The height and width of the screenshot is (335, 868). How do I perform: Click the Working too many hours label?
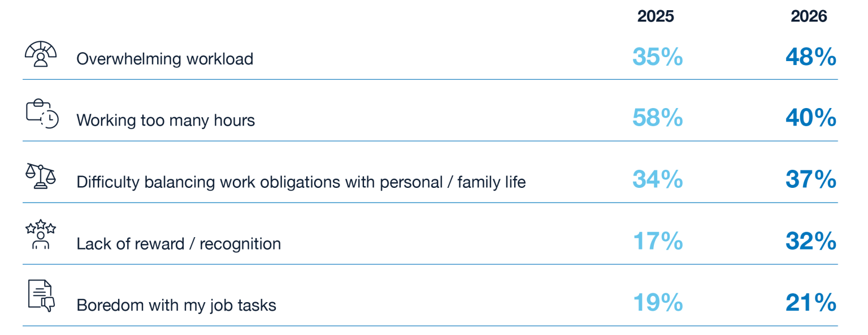(x=166, y=120)
